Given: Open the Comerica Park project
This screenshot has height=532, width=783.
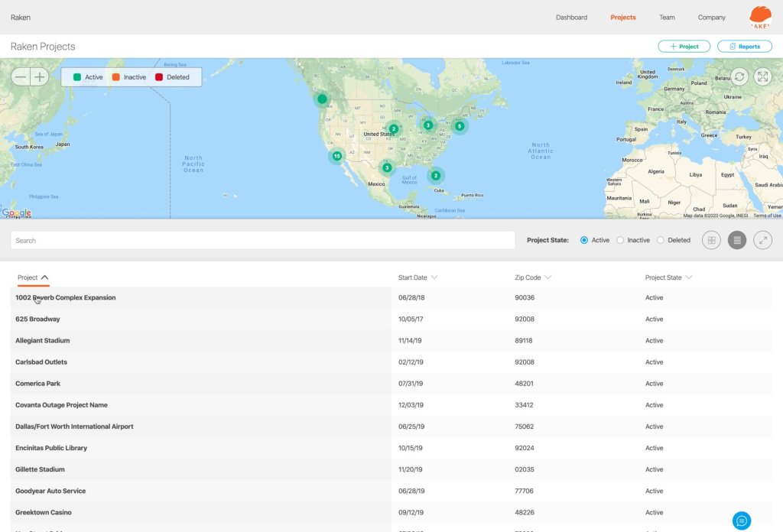Looking at the screenshot, I should pyautogui.click(x=37, y=383).
